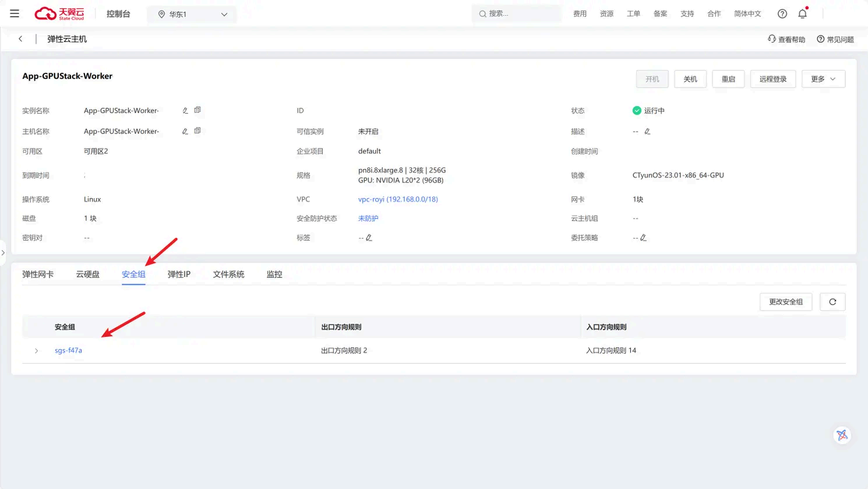Click the 入口方向规则 column header

coord(606,328)
